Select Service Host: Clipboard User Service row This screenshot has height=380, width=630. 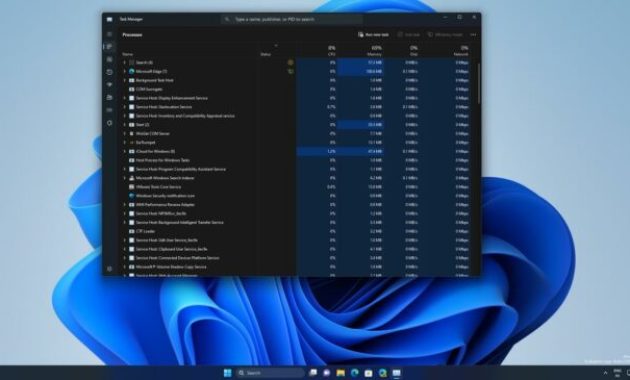(x=297, y=249)
